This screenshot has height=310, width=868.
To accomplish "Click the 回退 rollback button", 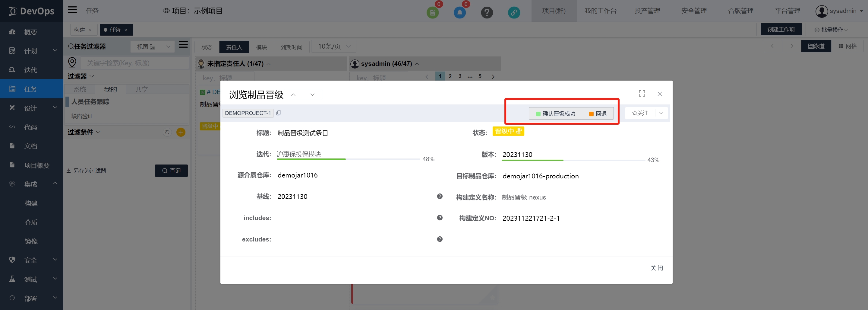I will coord(598,114).
